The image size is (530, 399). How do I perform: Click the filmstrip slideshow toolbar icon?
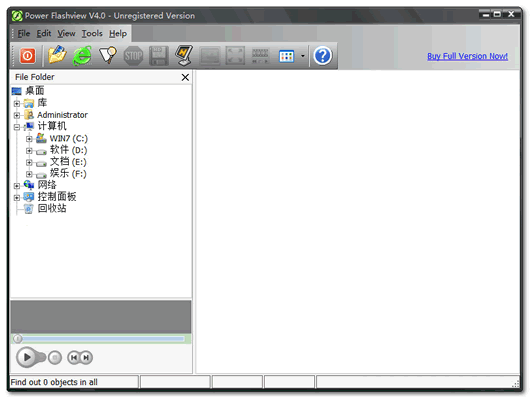coord(260,56)
